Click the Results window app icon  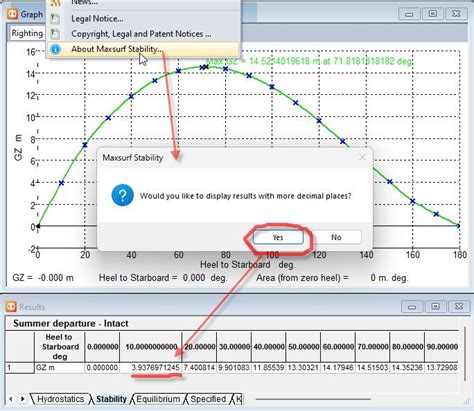click(x=11, y=307)
